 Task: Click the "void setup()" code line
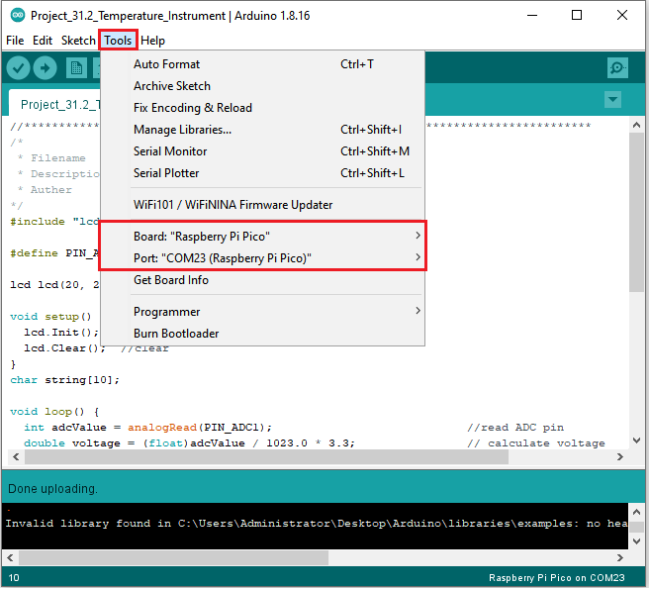point(51,317)
